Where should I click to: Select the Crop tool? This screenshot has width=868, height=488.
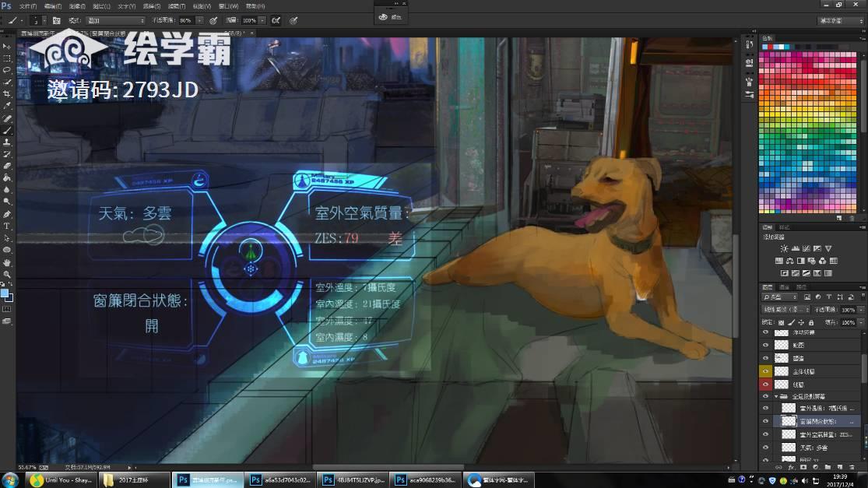pyautogui.click(x=7, y=94)
